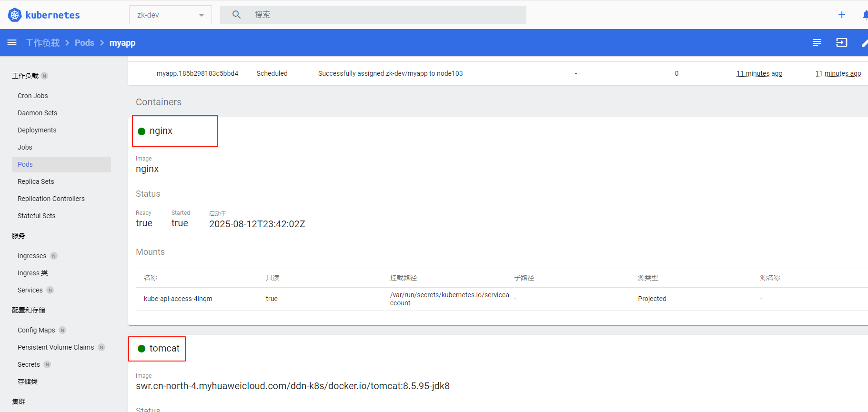Open the hamburger navigation menu

[12, 43]
